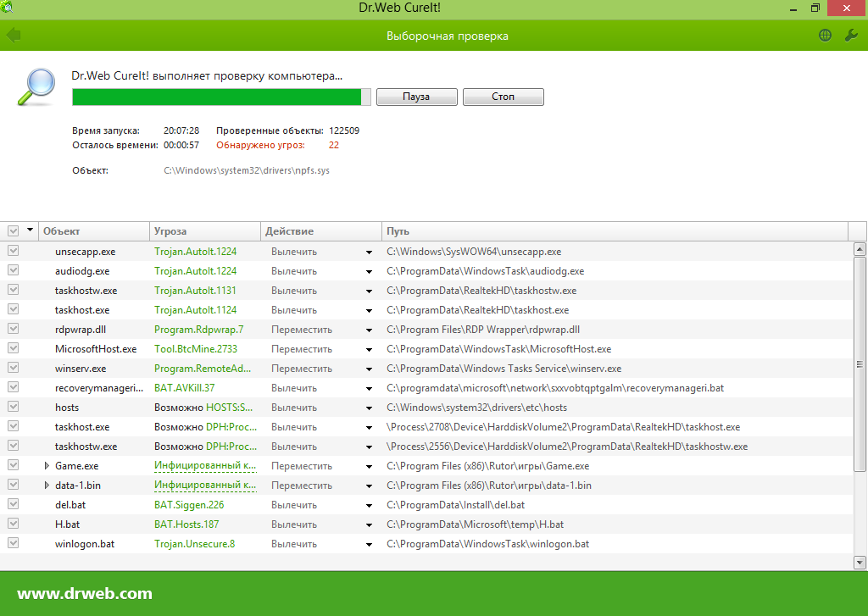The height and width of the screenshot is (616, 868).
Task: Expand the Game.exe tree item
Action: click(x=47, y=466)
